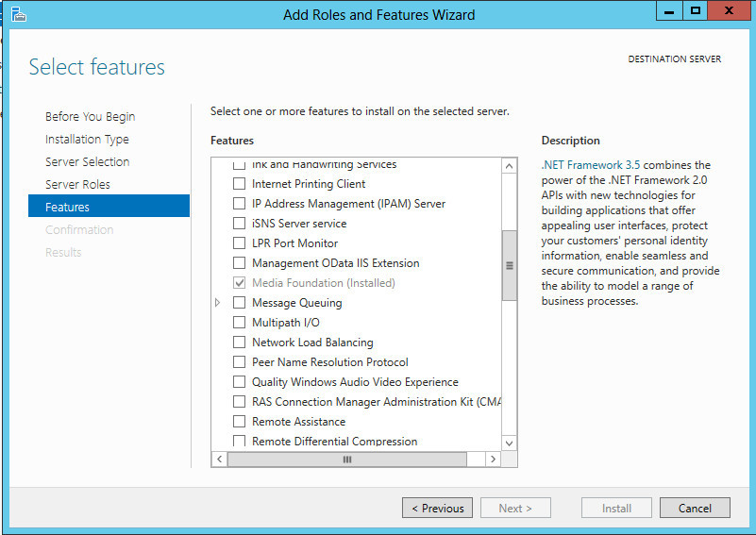The height and width of the screenshot is (535, 756).
Task: Tick the Network Load Balancing checkbox
Action: click(239, 343)
